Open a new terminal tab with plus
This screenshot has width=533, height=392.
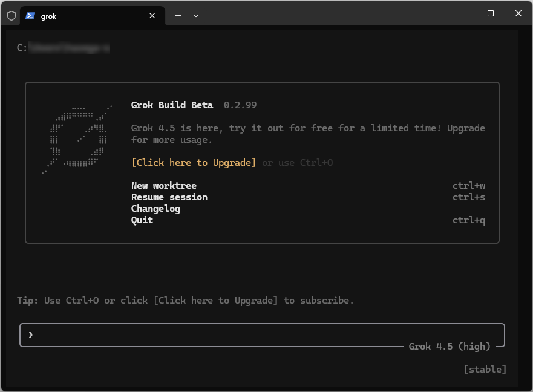pyautogui.click(x=178, y=16)
